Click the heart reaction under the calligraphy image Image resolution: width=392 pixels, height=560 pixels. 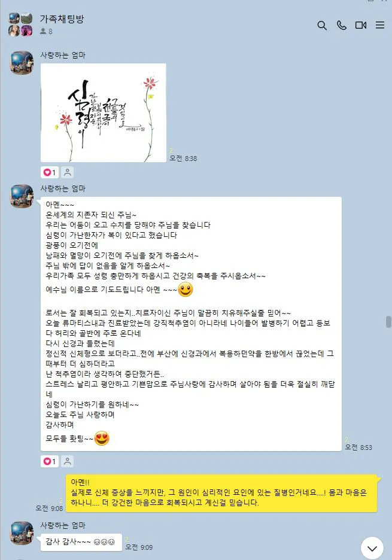pos(50,172)
